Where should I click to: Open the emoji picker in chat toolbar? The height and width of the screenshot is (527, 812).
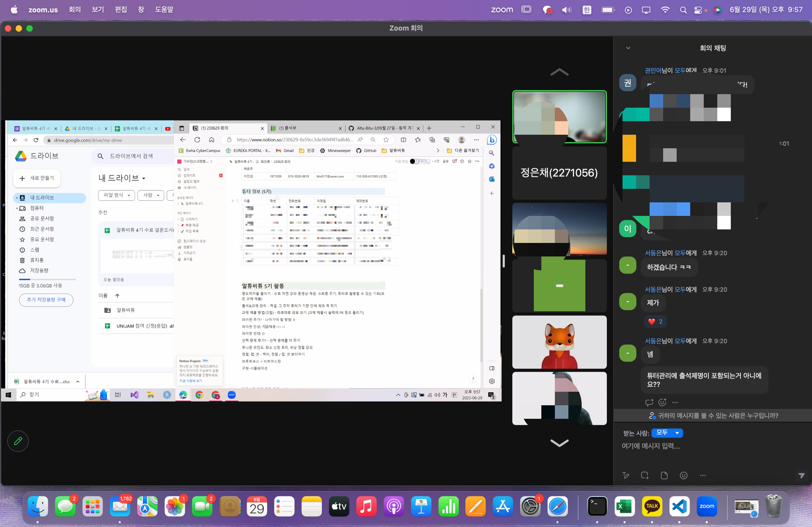pyautogui.click(x=683, y=475)
